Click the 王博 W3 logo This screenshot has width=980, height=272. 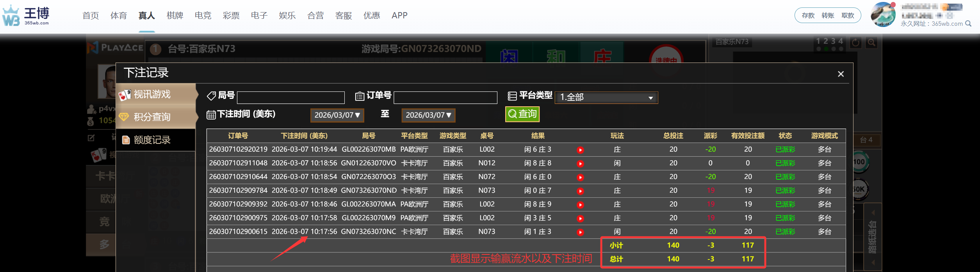(26, 16)
